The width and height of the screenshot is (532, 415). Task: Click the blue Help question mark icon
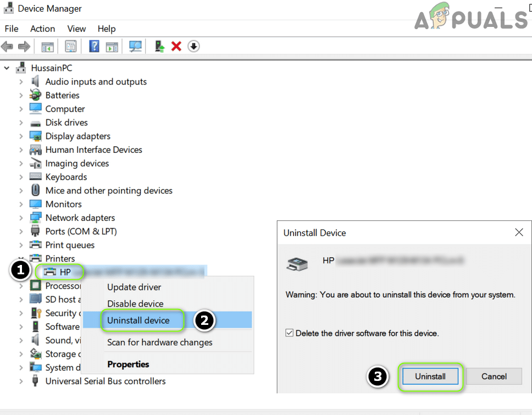click(94, 46)
